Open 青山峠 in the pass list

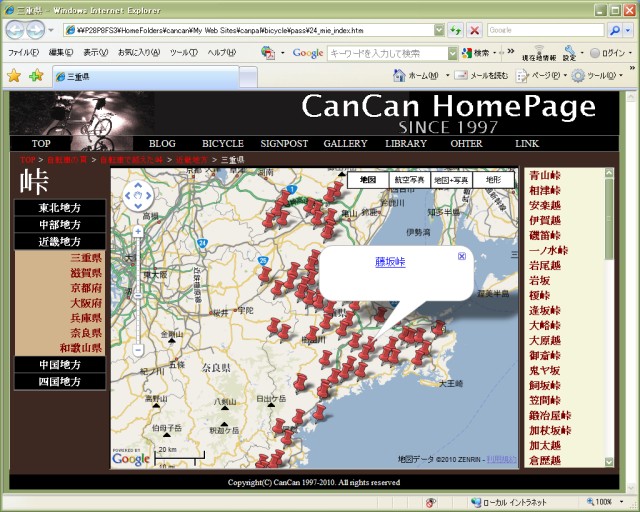[x=545, y=176]
